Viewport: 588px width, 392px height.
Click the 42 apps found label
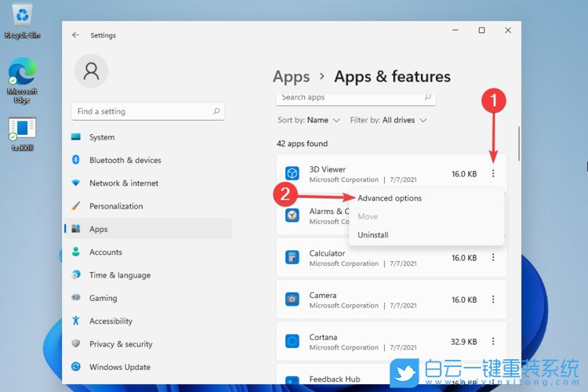coord(302,143)
